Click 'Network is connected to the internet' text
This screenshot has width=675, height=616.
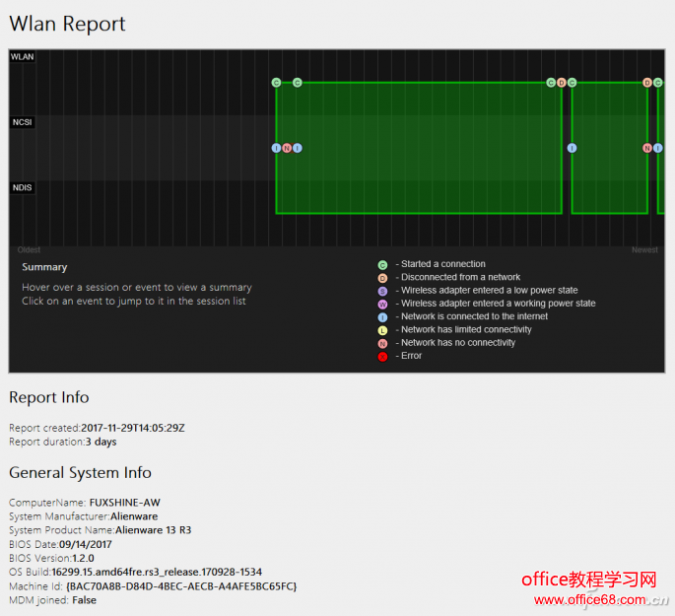(x=474, y=316)
